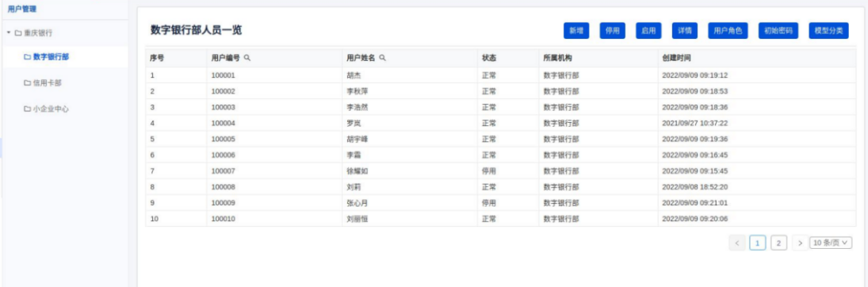Click the 用户角色 button
Image resolution: width=868 pixels, height=287 pixels.
[728, 31]
